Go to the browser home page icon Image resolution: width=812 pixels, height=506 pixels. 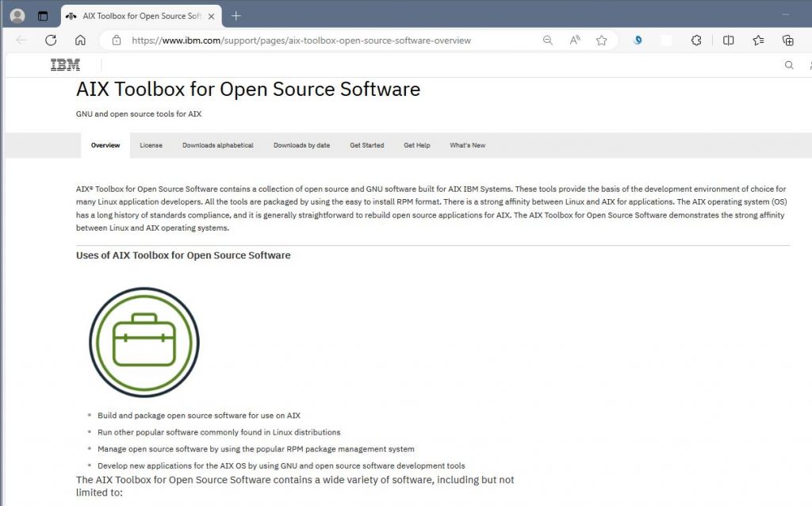[80, 40]
